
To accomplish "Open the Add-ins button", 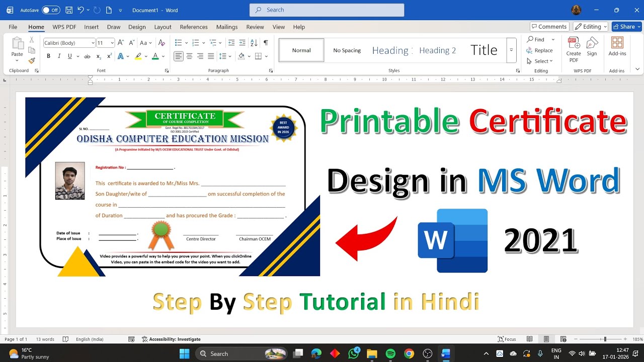I will pyautogui.click(x=617, y=47).
